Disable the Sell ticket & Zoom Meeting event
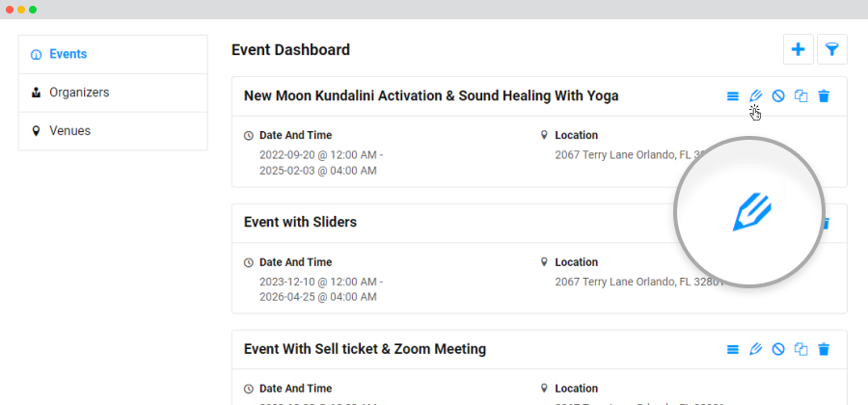This screenshot has height=405, width=868. (x=778, y=349)
